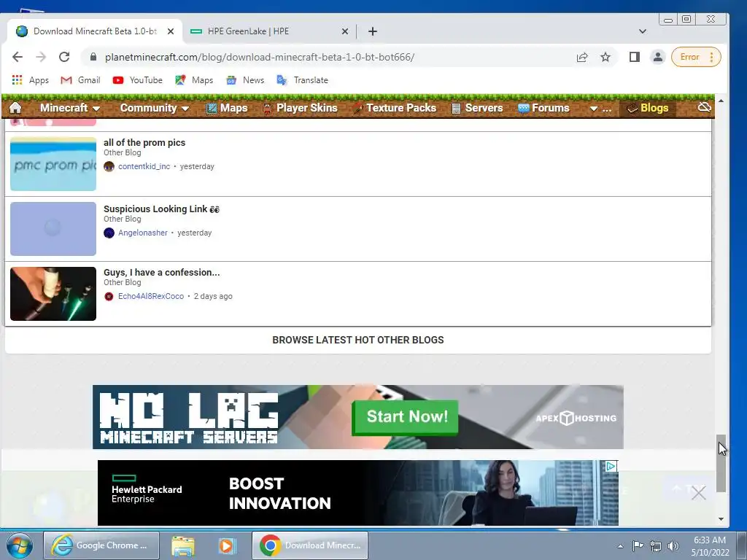Open the Maps bookmark in bookmarks bar

click(x=194, y=80)
